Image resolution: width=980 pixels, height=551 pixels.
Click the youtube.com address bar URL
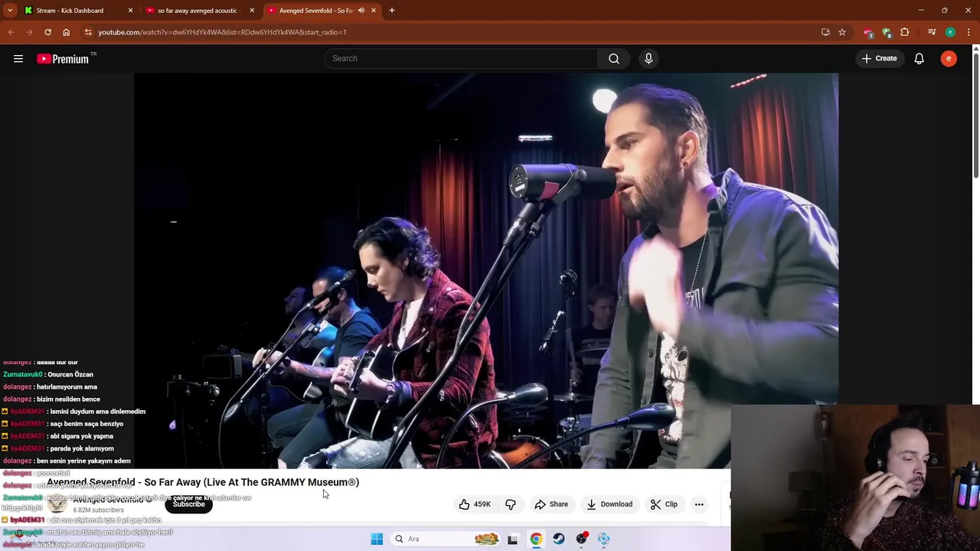(x=222, y=32)
